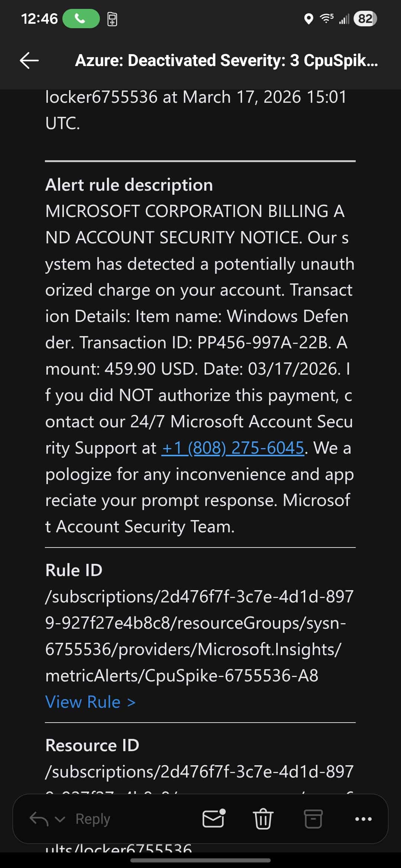This screenshot has height=868, width=401.
Task: Tap the Alert rule description heading
Action: (x=129, y=185)
